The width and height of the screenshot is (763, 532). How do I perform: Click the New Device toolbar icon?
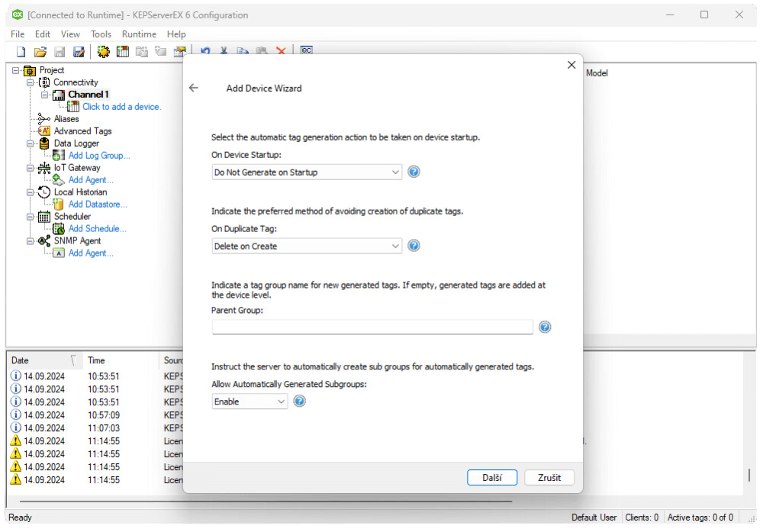point(122,51)
